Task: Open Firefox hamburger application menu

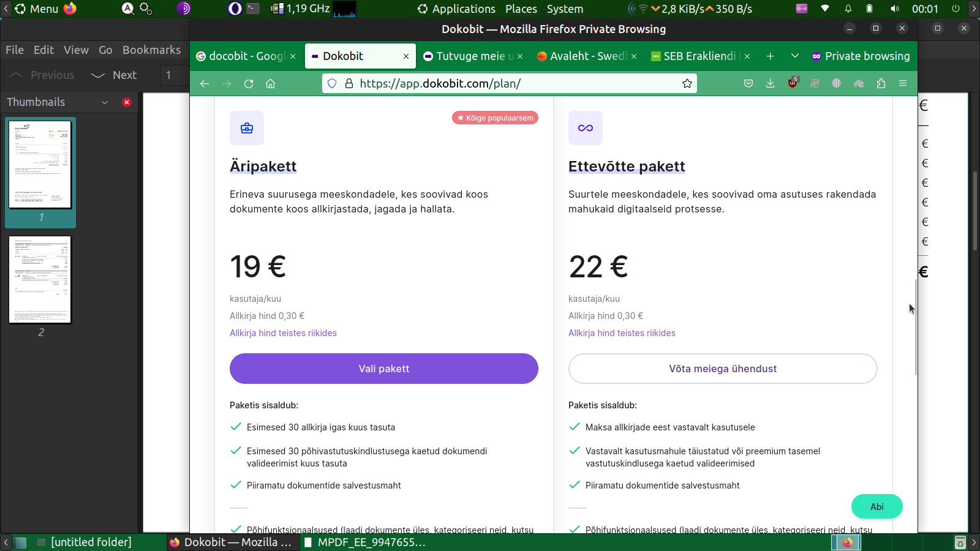Action: (x=903, y=83)
